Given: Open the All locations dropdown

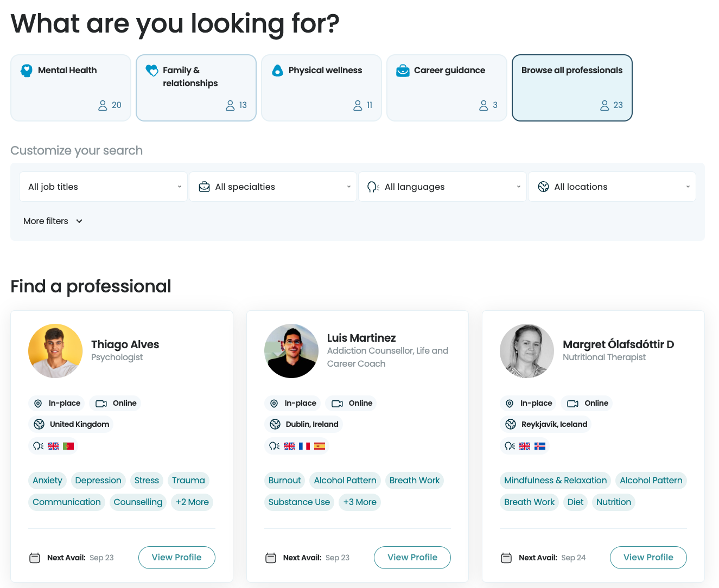Looking at the screenshot, I should click(x=612, y=187).
